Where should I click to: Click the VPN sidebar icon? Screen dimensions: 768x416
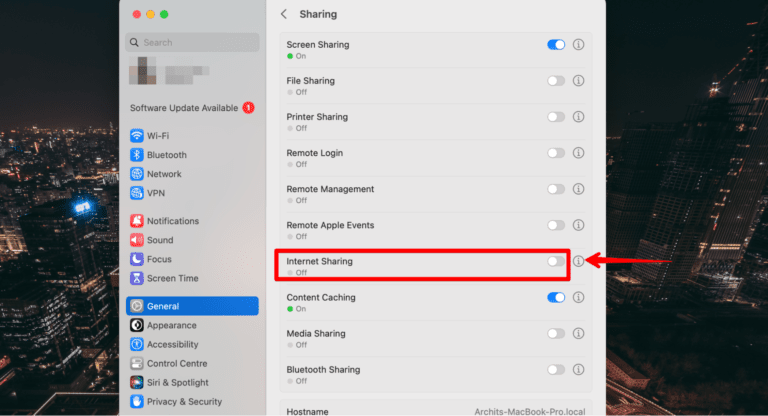(x=137, y=193)
